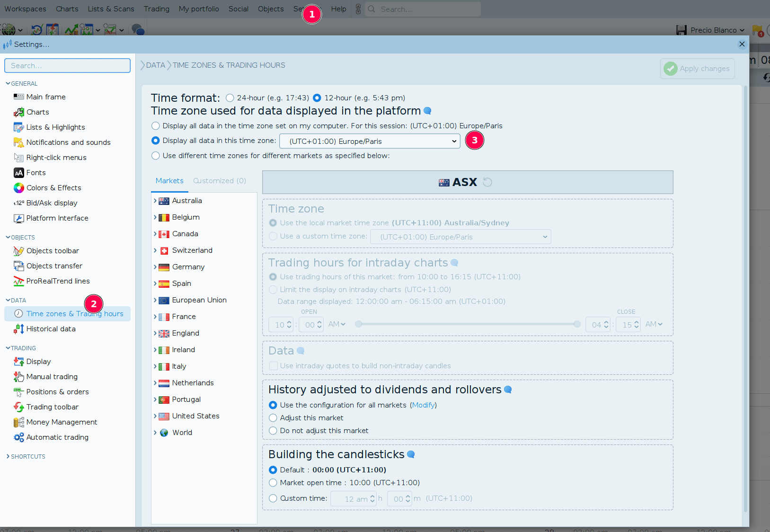Image resolution: width=770 pixels, height=532 pixels.
Task: Click the Historical data icon
Action: click(19, 329)
